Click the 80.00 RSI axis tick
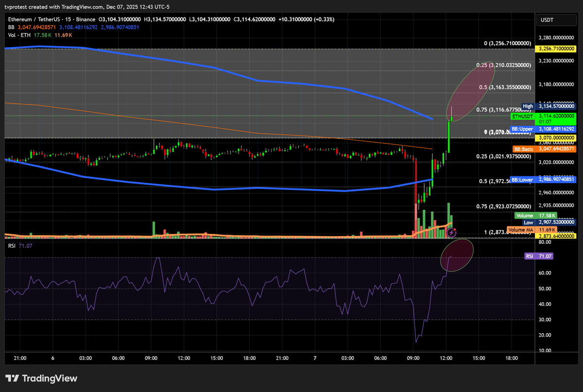The image size is (583, 392). pyautogui.click(x=545, y=242)
